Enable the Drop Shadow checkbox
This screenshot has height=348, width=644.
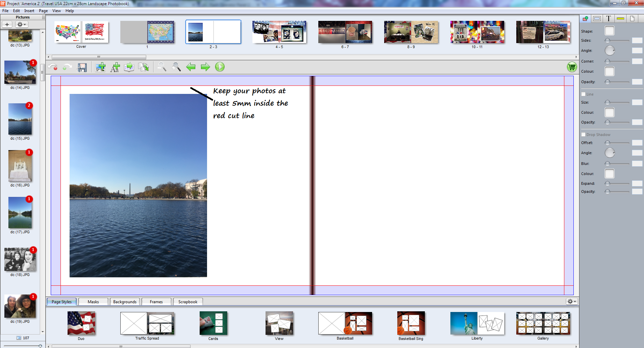[x=583, y=135]
